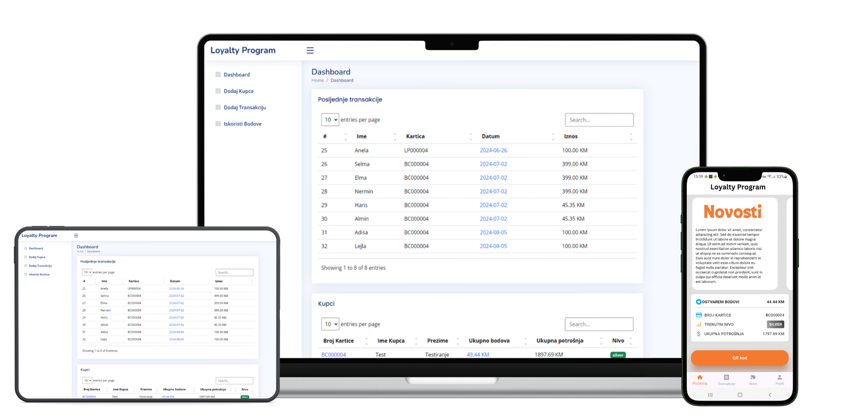Tap the phone's Android back arrow
The image size is (868, 416).
coord(770,395)
